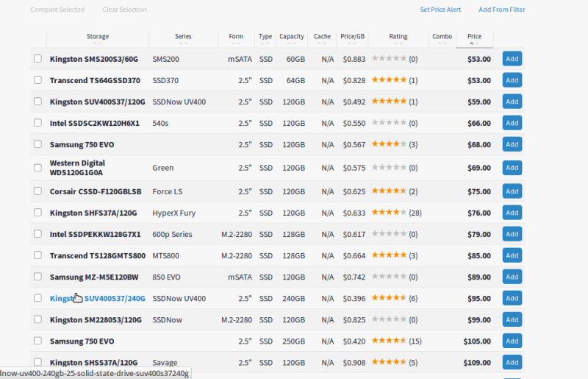Open the Kingston SUV400S37/240G product link
The width and height of the screenshot is (588, 379).
pyautogui.click(x=97, y=299)
